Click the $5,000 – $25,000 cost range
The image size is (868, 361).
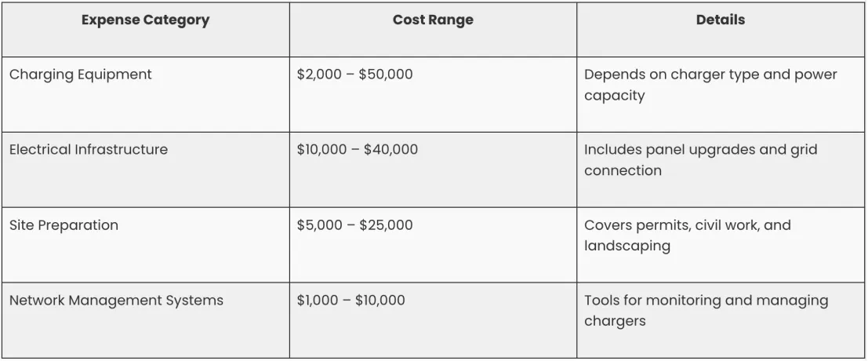(x=354, y=225)
